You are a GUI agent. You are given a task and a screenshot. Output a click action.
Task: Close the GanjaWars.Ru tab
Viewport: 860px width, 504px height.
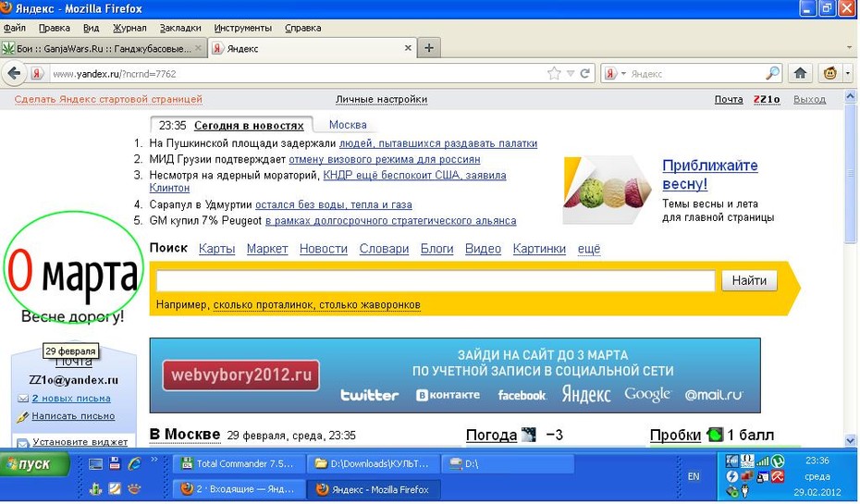[199, 48]
